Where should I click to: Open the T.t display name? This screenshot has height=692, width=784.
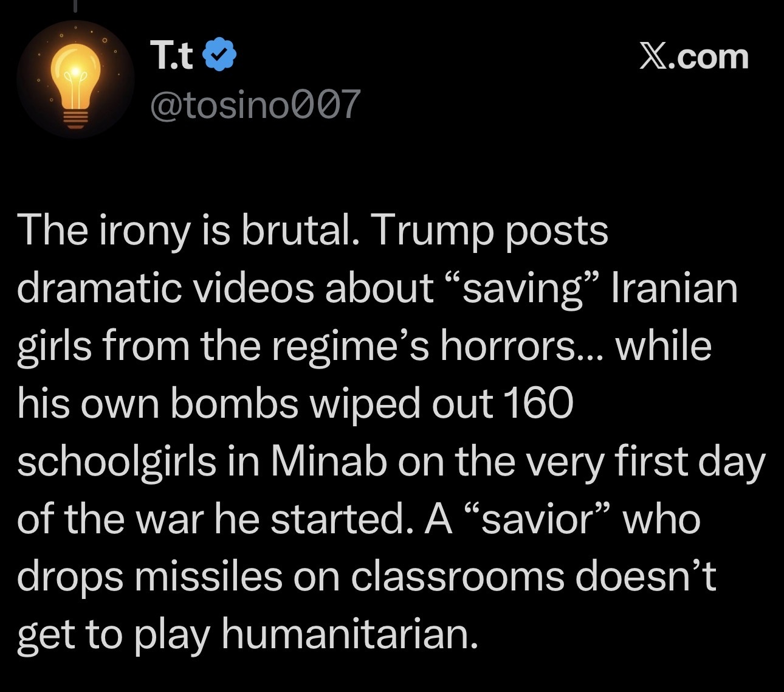point(172,56)
